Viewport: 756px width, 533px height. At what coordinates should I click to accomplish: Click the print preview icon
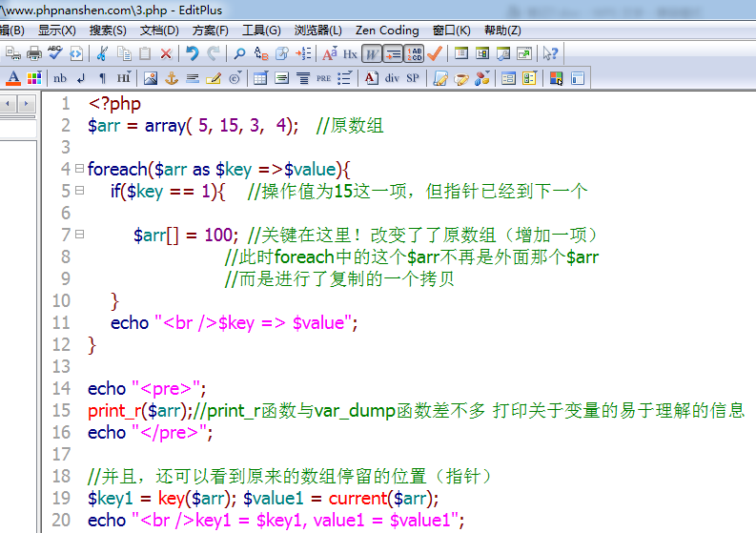tap(13, 53)
